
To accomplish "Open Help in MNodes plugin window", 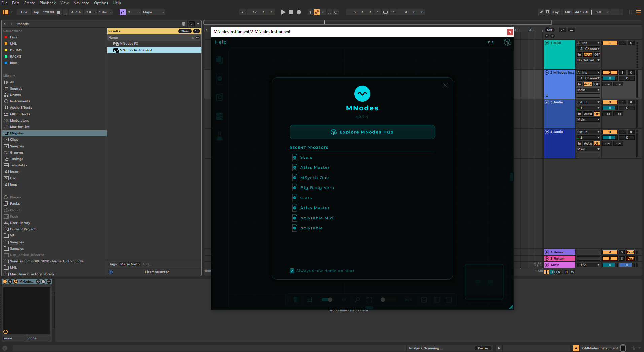I will pos(221,42).
